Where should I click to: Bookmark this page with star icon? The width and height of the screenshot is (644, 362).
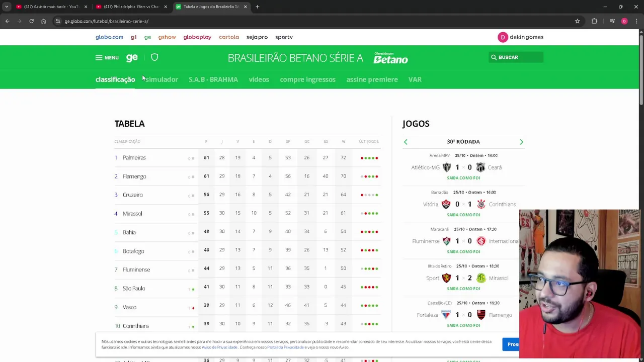tap(578, 21)
